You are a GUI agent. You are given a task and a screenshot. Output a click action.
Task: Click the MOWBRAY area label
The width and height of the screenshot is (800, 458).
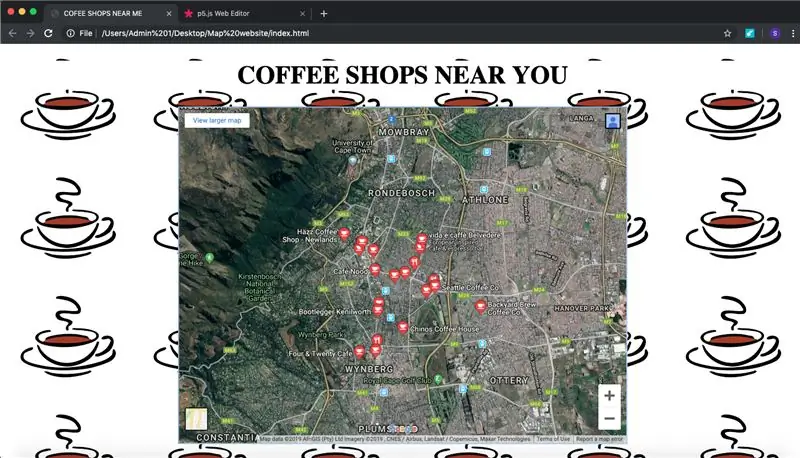coord(404,132)
